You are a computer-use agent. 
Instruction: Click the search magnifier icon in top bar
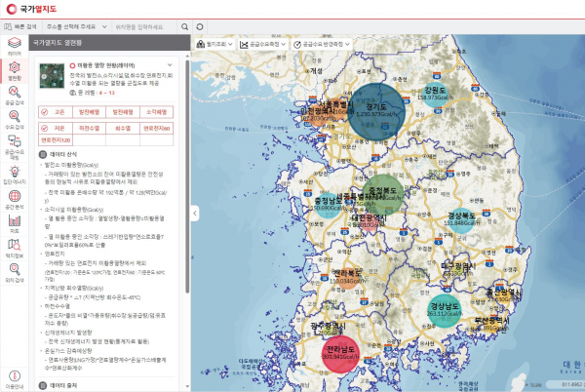coord(184,26)
